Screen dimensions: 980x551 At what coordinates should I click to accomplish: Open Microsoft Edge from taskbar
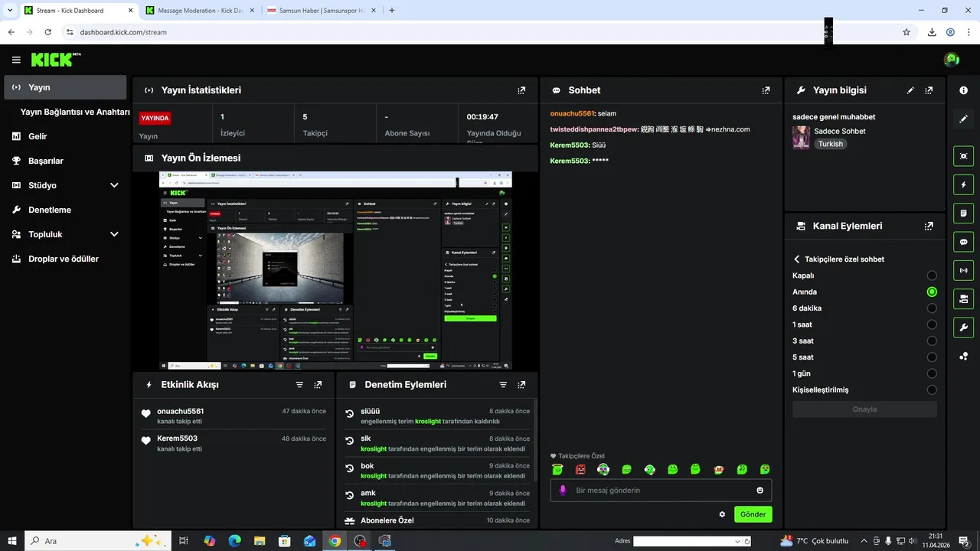(x=234, y=541)
